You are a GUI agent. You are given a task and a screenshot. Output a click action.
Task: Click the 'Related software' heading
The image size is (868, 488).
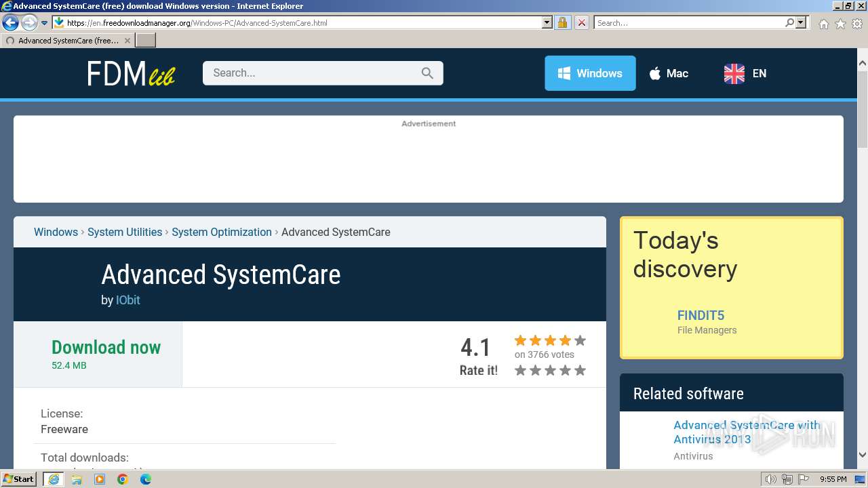[x=688, y=394]
